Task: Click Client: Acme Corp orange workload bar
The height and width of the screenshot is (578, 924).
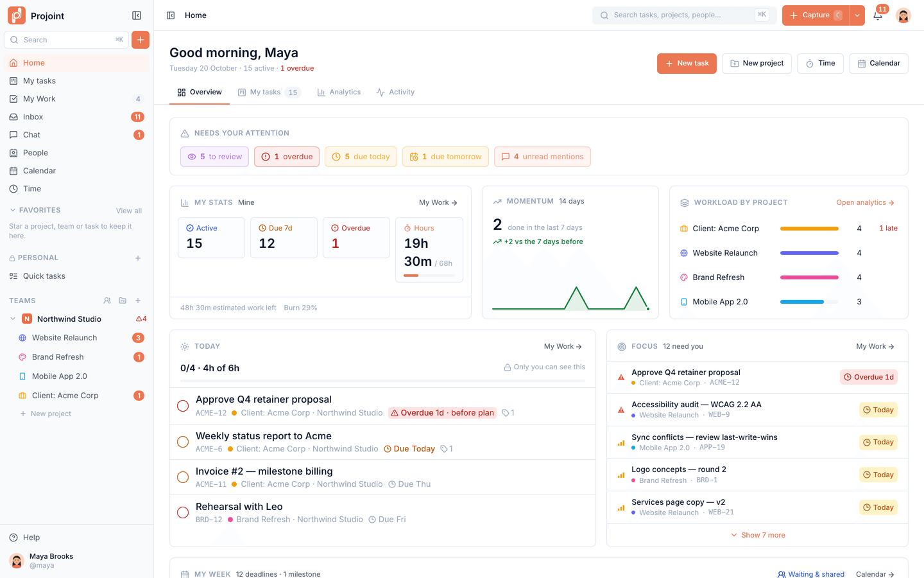Action: [809, 229]
